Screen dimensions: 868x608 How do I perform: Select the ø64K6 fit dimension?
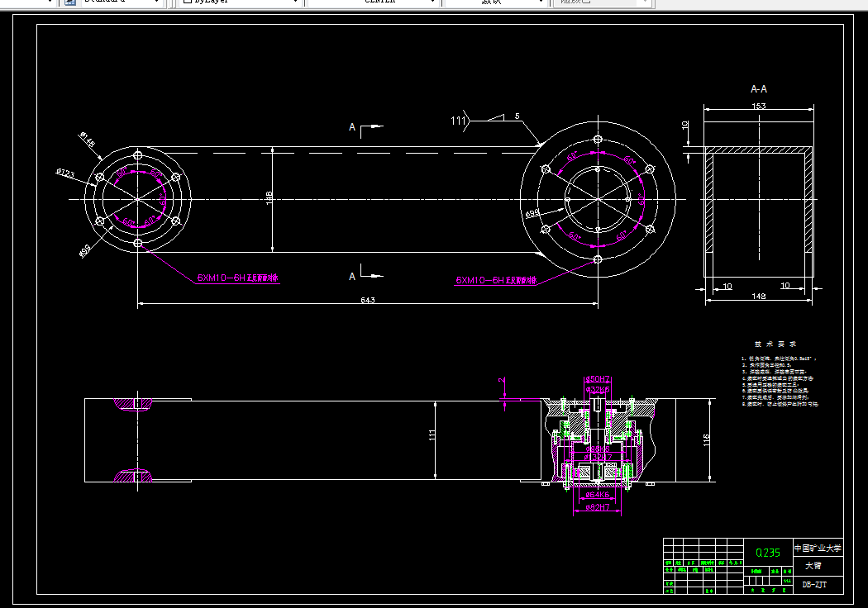coord(598,495)
